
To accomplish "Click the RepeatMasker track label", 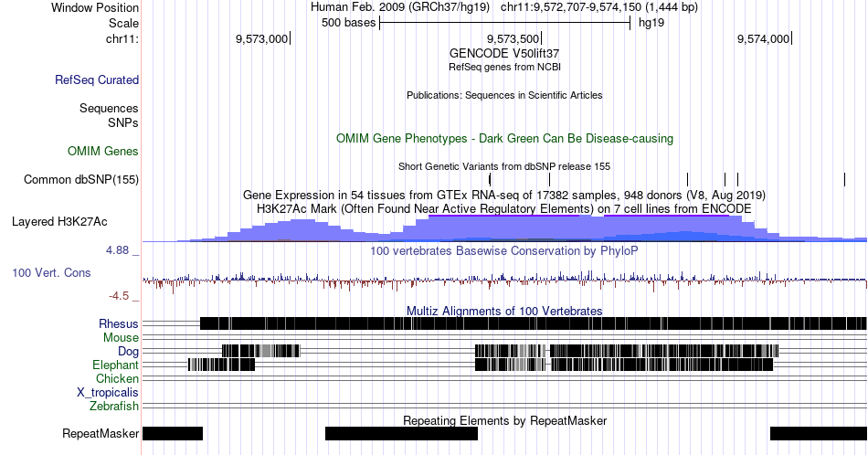I will 101,433.
